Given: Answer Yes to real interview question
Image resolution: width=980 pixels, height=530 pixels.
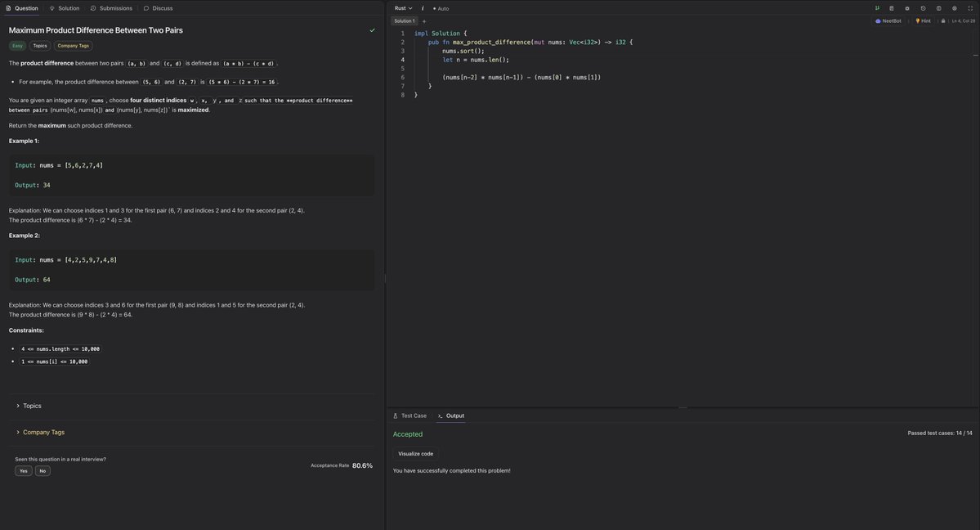Looking at the screenshot, I should (x=23, y=471).
